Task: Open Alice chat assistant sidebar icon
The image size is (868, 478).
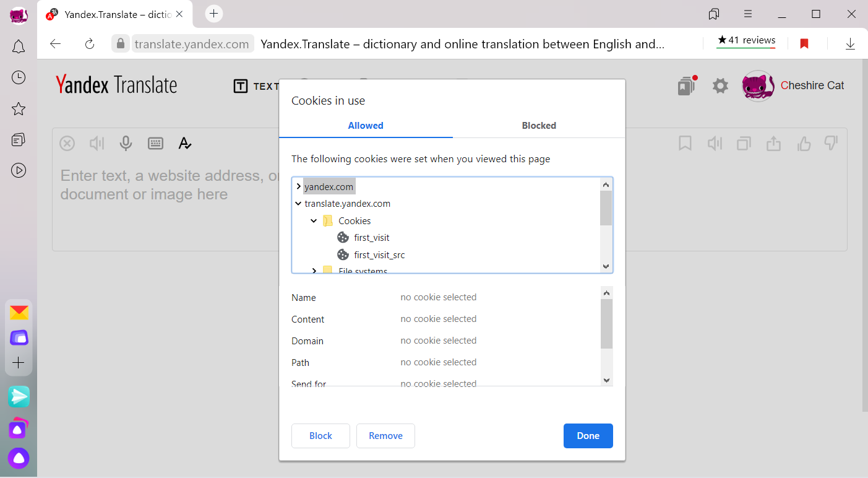Action: pyautogui.click(x=19, y=428)
